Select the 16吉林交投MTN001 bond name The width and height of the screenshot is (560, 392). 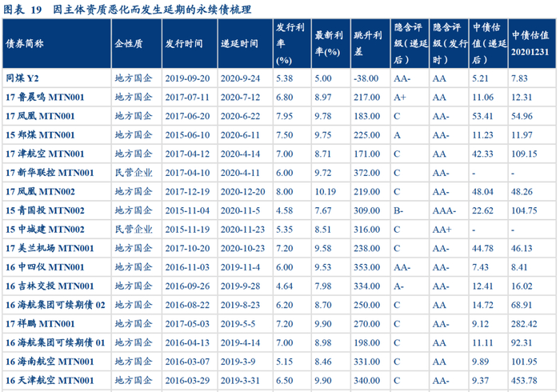click(x=50, y=286)
